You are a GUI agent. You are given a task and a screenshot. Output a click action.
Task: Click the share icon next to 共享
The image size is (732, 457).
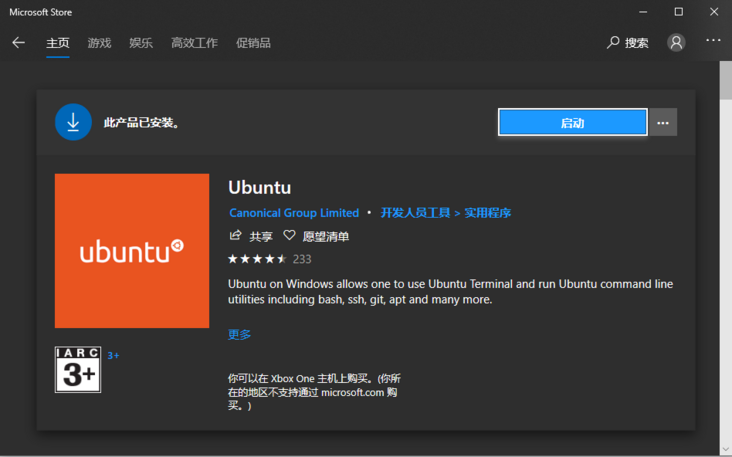[236, 236]
